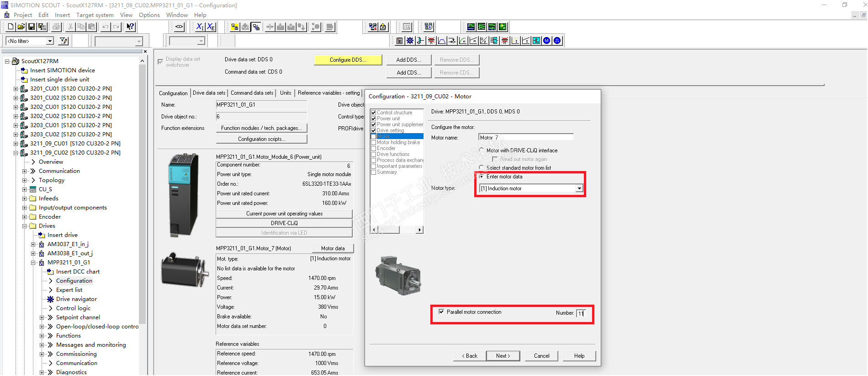Click the Add DDS button
868x376 pixels.
[409, 60]
